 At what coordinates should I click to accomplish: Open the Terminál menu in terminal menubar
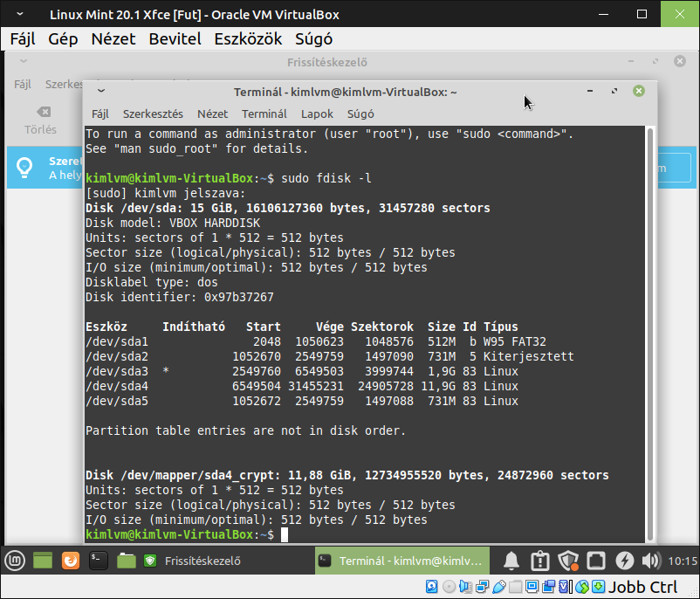[264, 114]
